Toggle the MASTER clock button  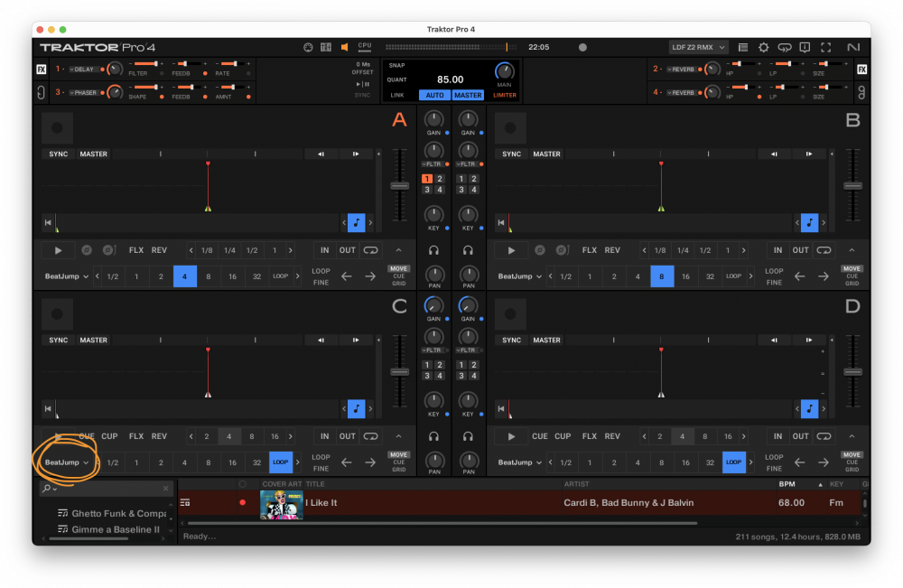pos(468,95)
